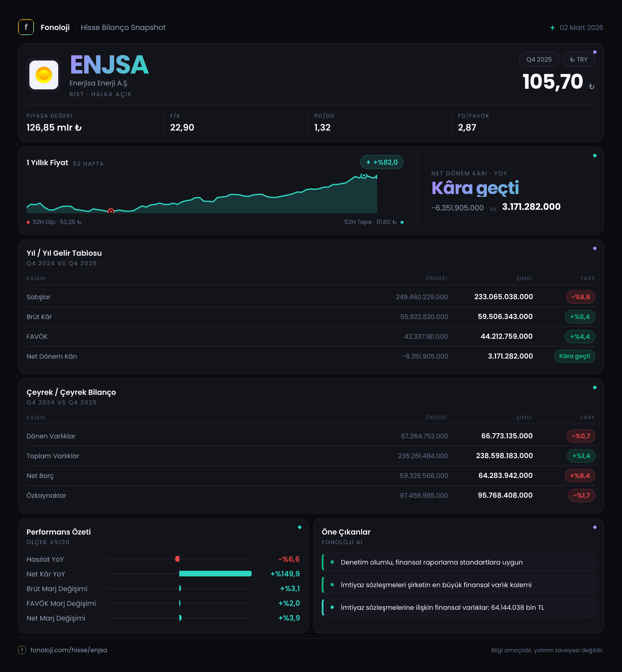Click the 'İmtiyaz sözleşmeleri şirketin en büyük' highlight card
Image resolution: width=622 pixels, height=672 pixels.
click(x=458, y=585)
